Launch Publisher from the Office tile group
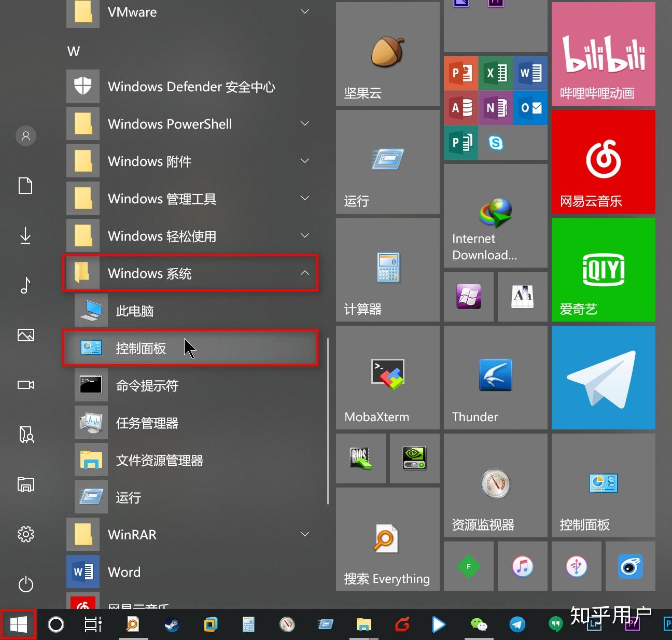This screenshot has height=640, width=672. click(460, 143)
